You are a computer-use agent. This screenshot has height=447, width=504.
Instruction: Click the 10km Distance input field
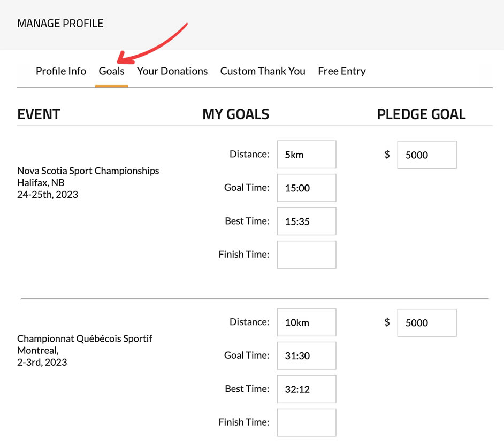point(306,322)
